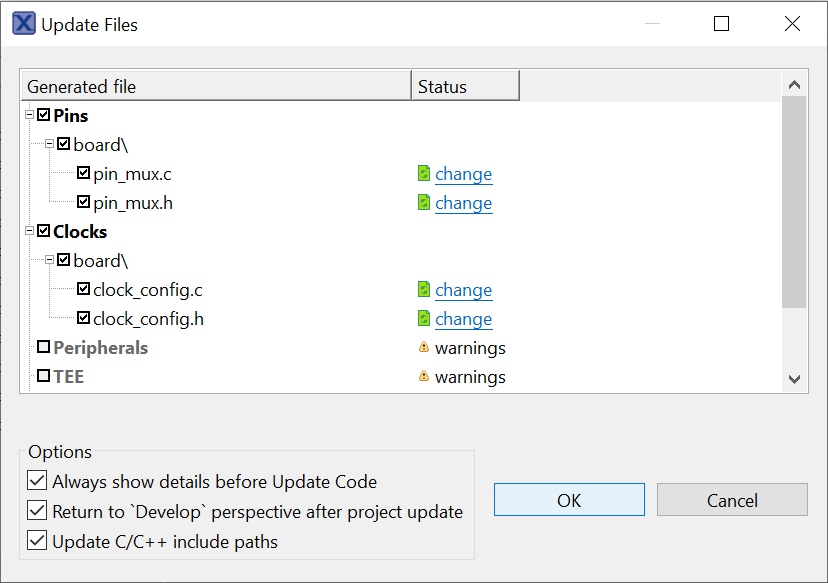The image size is (828, 583).
Task: Click the Status column header
Action: pyautogui.click(x=465, y=87)
